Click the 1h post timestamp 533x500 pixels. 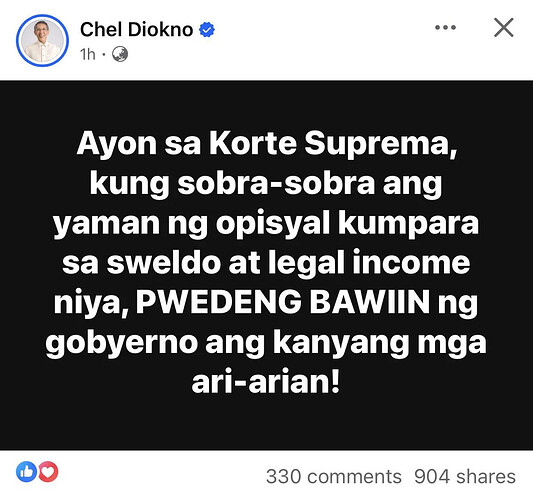(x=88, y=54)
